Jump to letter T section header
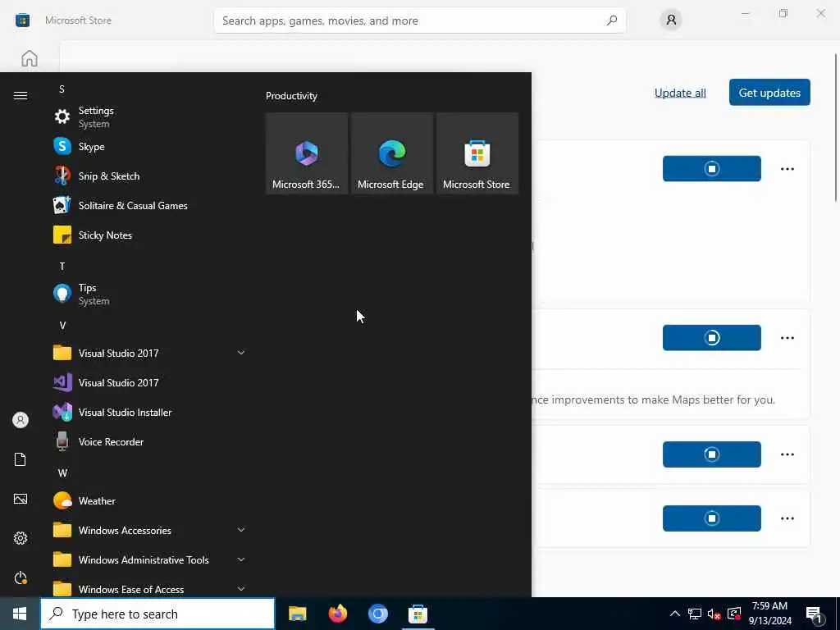Screen dimensions: 840x630 (x=62, y=267)
